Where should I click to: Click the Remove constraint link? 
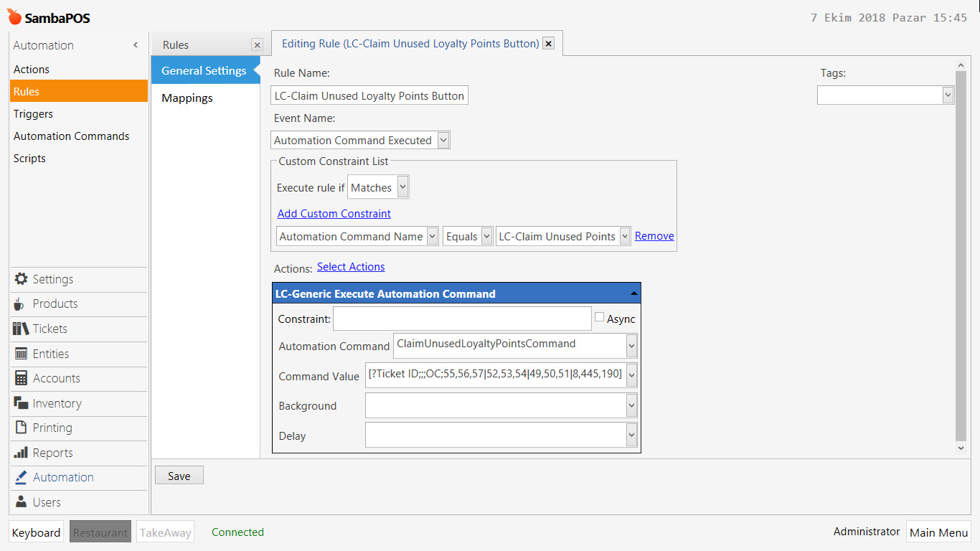coord(654,236)
